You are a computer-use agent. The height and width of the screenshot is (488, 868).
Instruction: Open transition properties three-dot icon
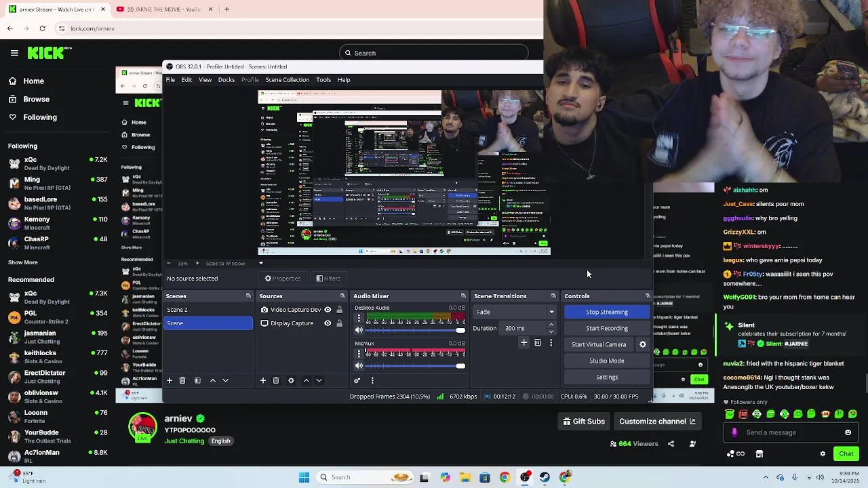(551, 343)
